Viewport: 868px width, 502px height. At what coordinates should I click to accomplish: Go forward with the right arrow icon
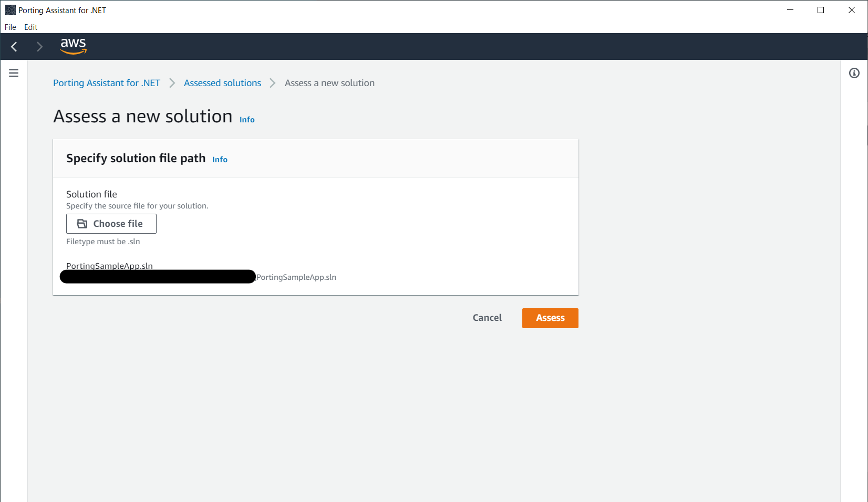pos(39,47)
